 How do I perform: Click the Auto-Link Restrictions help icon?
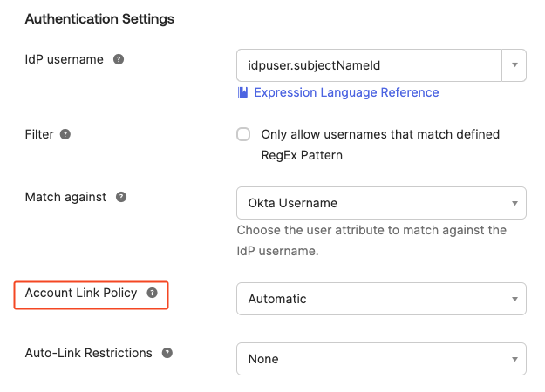(x=167, y=354)
